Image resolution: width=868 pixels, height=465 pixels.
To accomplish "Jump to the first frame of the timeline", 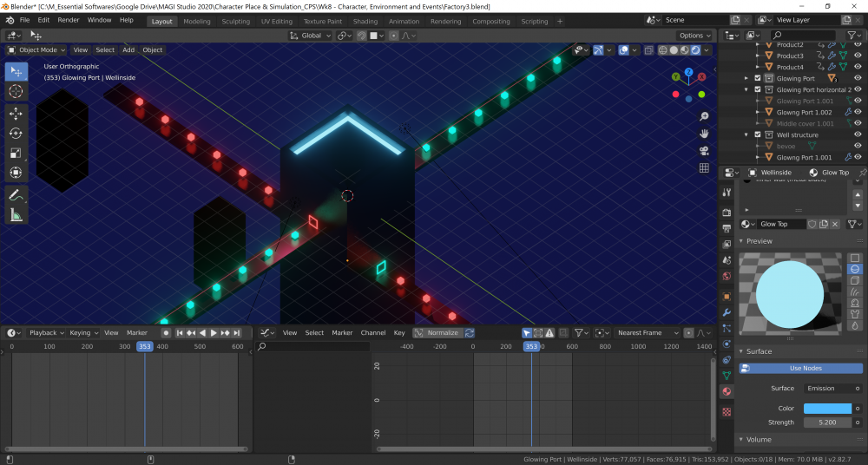I will tap(180, 332).
